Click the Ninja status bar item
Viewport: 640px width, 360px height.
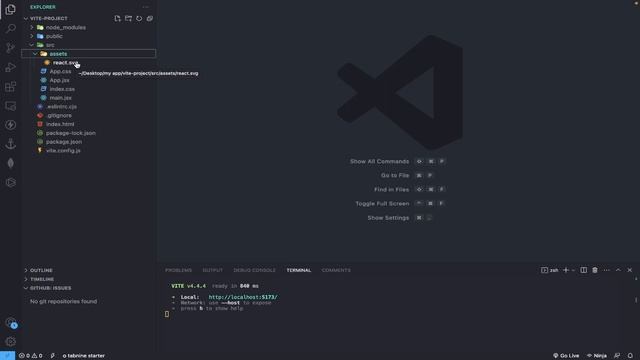click(597, 356)
